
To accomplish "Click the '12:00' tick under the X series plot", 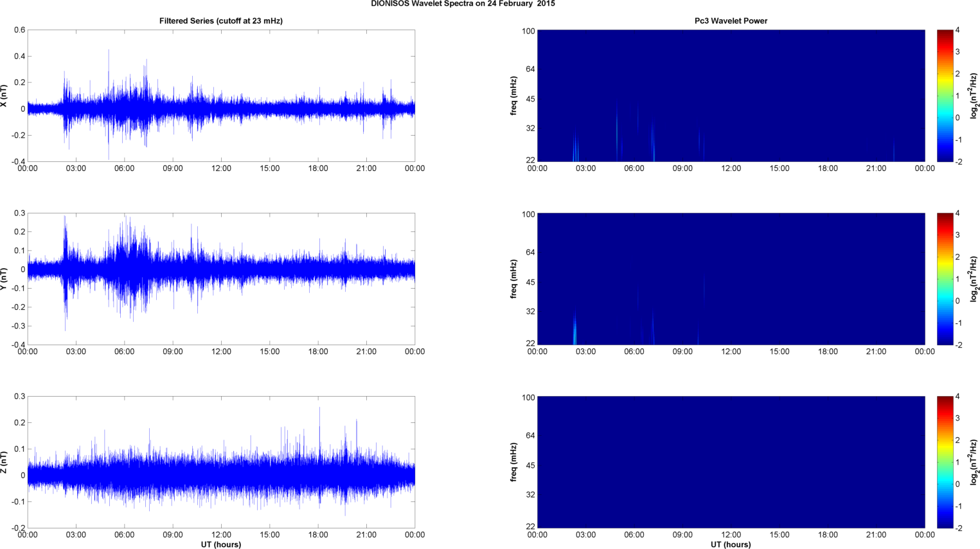I will pos(221,168).
